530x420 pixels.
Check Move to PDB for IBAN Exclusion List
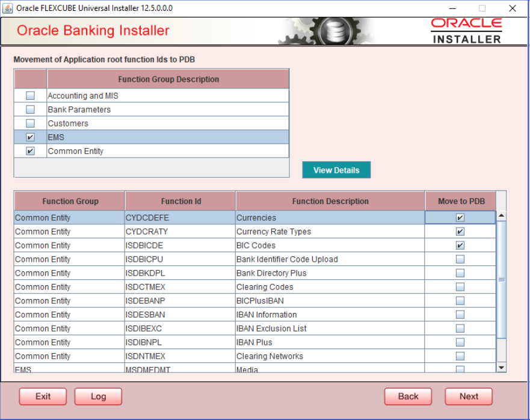[x=460, y=329]
